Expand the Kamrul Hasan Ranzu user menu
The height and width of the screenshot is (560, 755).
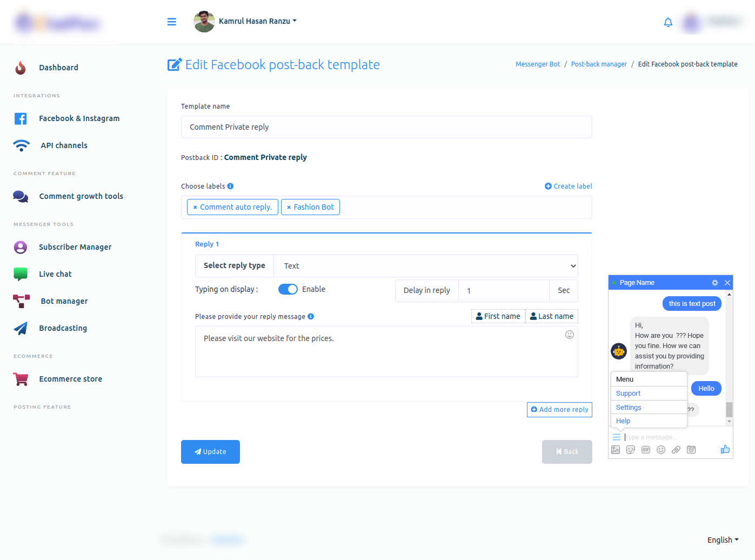[x=257, y=21]
